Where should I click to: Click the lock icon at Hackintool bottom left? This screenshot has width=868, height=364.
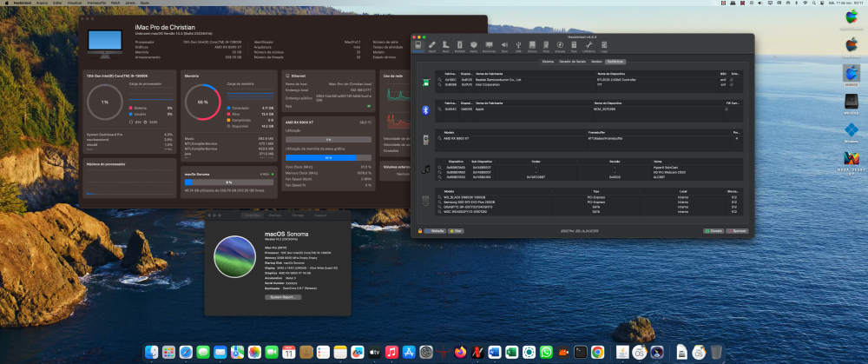(x=420, y=230)
